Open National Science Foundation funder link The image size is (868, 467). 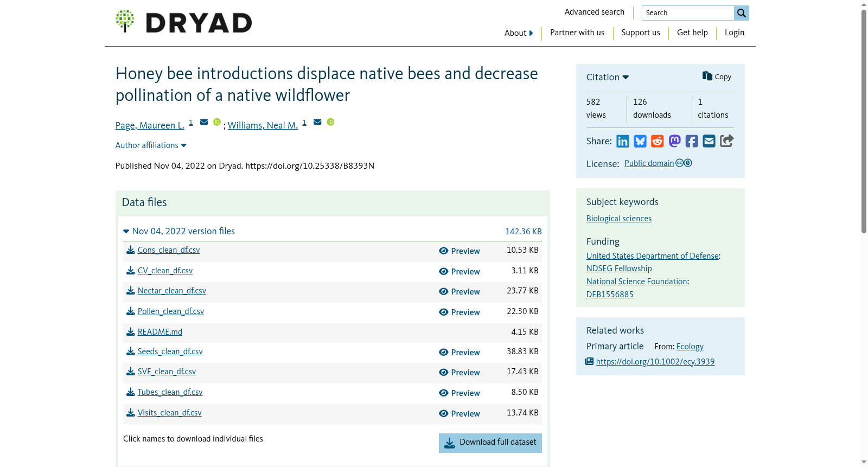click(x=637, y=282)
